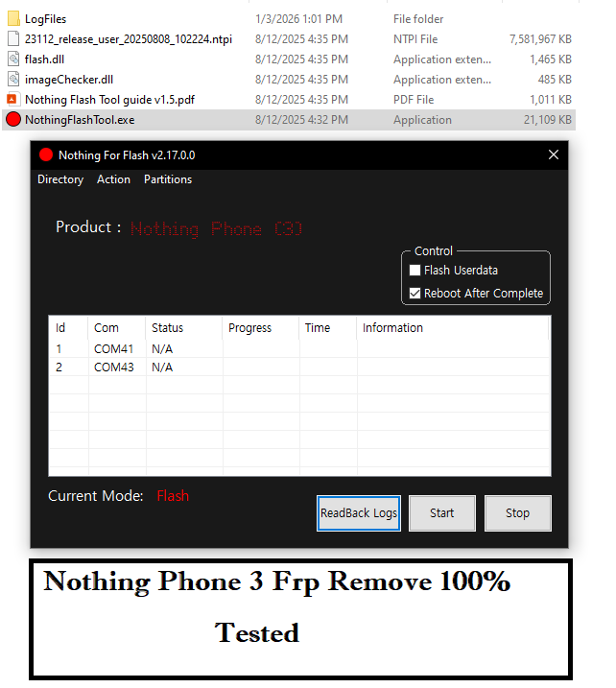Click the flash.dll file icon
This screenshot has width=616, height=688.
tap(13, 59)
